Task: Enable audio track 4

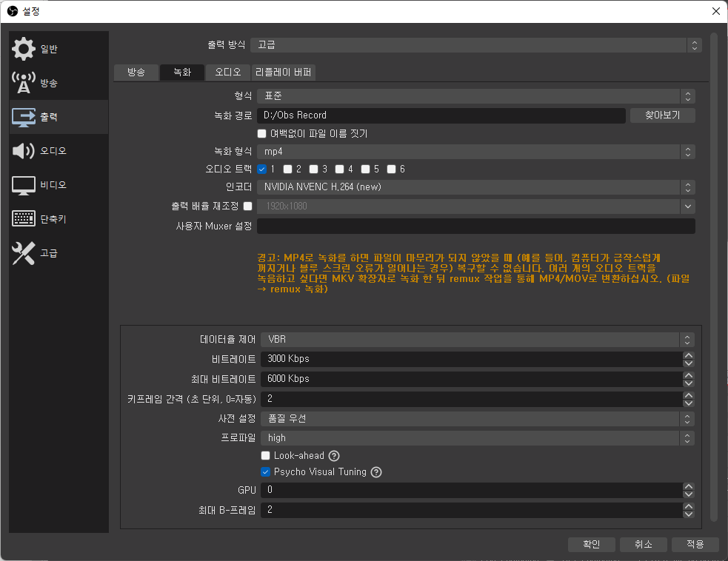Action: click(340, 169)
